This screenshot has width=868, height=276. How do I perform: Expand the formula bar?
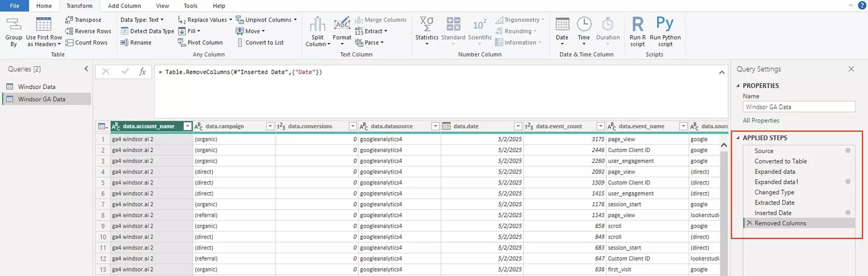coord(722,72)
